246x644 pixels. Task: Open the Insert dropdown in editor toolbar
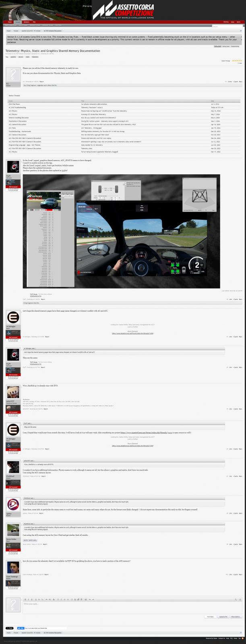(x=81, y=599)
